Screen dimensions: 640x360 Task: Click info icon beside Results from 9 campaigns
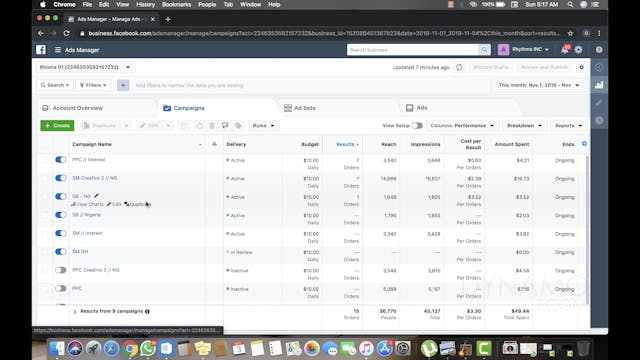(147, 311)
